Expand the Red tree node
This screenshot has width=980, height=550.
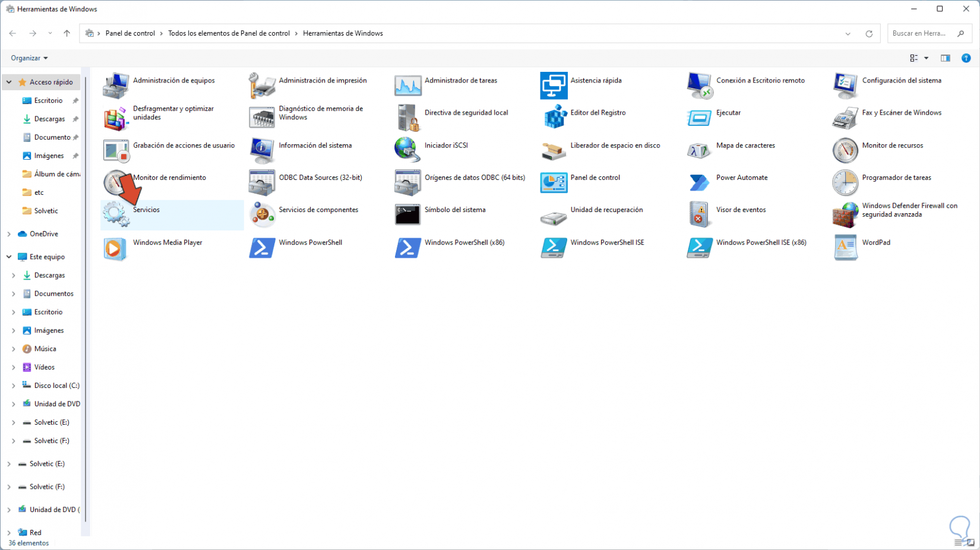[x=9, y=533]
